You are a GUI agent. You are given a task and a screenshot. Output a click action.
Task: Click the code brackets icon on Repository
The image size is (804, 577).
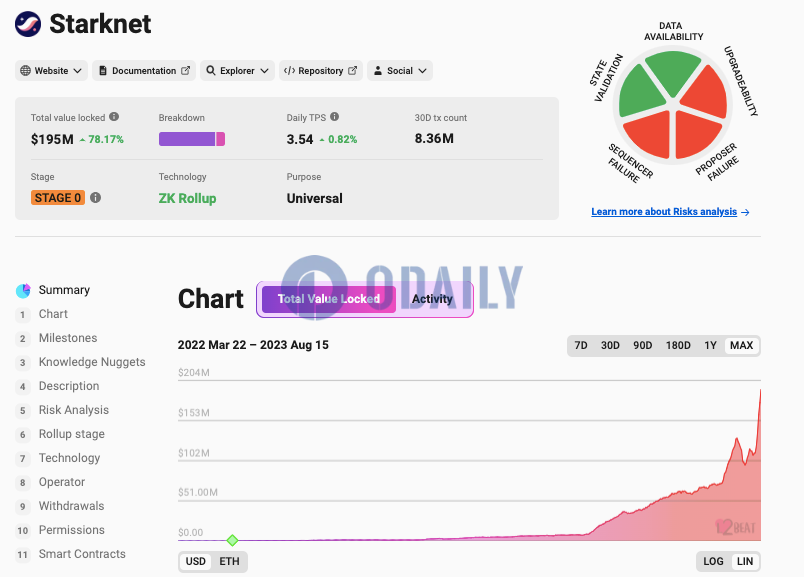click(289, 71)
